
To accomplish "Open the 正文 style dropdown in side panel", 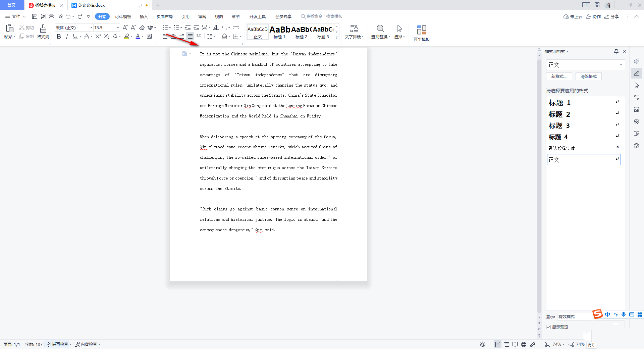I will pos(621,65).
